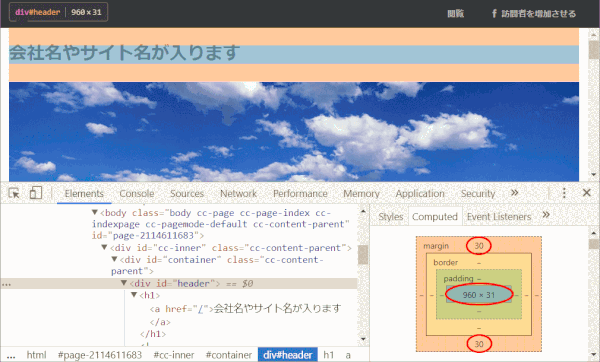Switch to the Network tab

tap(238, 194)
